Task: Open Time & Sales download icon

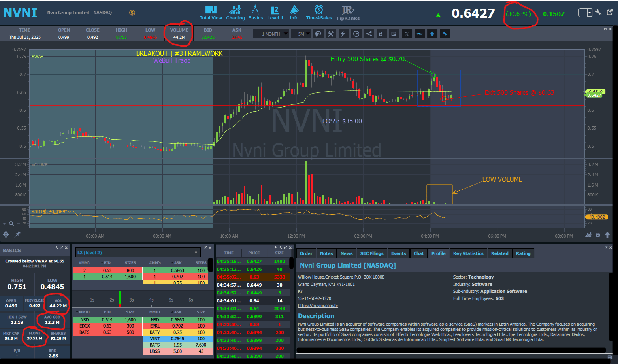Action: tap(276, 247)
